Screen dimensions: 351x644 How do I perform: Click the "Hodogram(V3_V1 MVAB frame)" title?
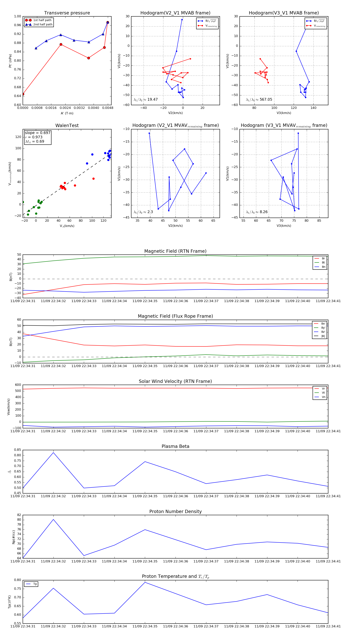[x=284, y=13]
